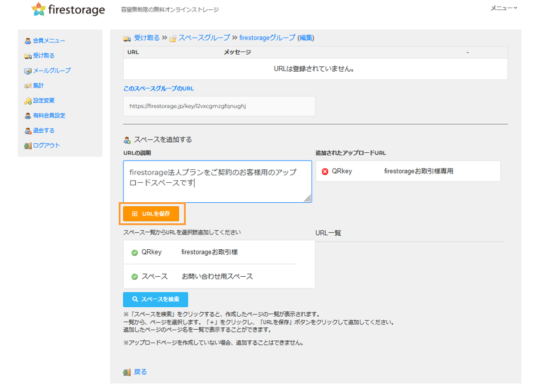
Task: Click the スペースグループ folder icon in breadcrumb
Action: tap(173, 39)
